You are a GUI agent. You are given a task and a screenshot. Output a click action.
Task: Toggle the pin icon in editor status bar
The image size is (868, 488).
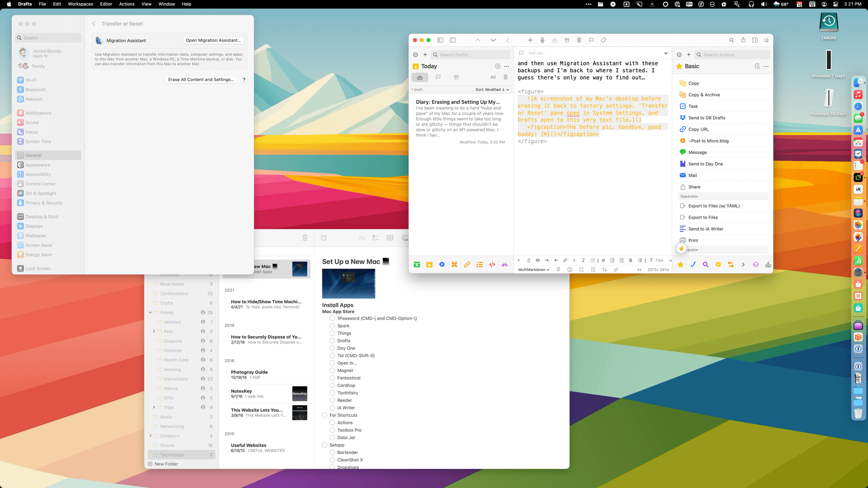click(559, 270)
